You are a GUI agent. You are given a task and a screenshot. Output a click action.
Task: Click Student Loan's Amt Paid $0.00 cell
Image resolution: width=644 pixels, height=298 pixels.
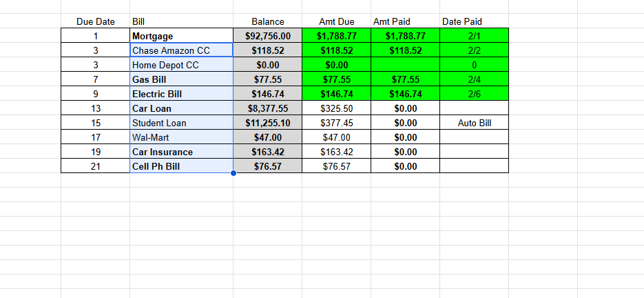406,123
